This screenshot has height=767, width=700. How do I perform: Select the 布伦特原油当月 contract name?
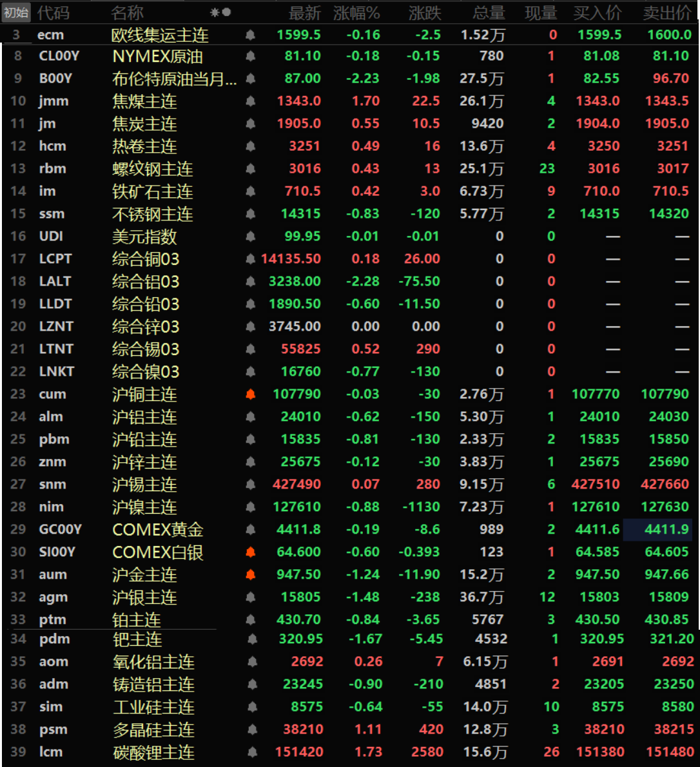click(x=175, y=78)
